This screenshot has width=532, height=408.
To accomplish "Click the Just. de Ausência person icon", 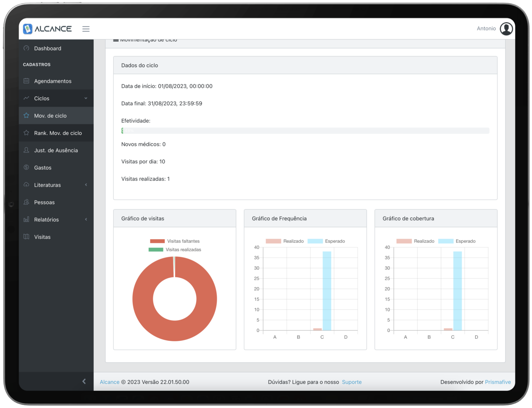I will pyautogui.click(x=26, y=150).
